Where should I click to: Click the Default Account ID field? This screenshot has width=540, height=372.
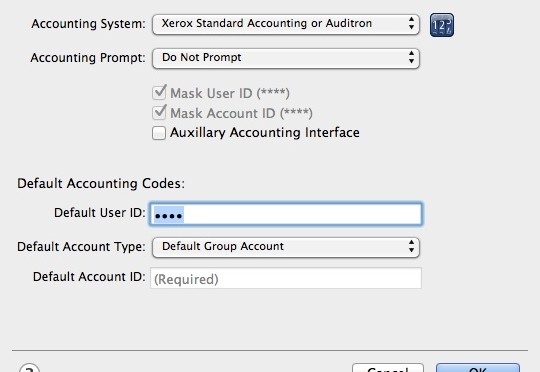286,278
